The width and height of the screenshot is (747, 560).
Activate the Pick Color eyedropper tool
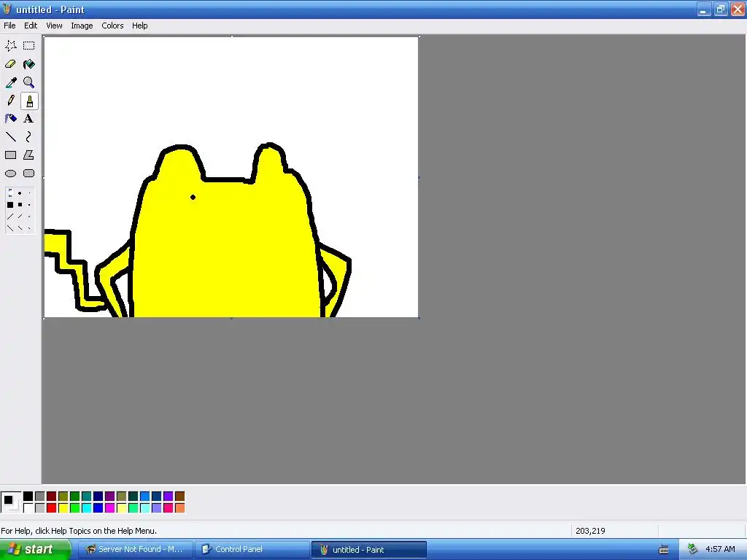[10, 82]
